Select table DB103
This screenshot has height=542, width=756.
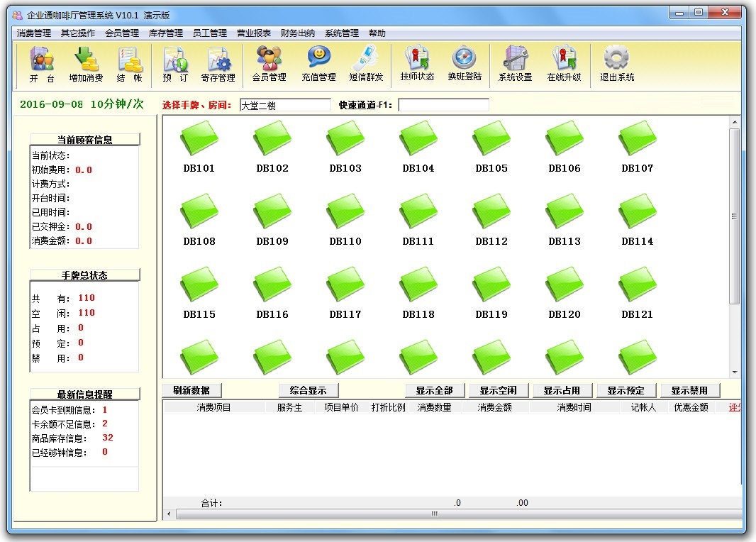(x=345, y=147)
